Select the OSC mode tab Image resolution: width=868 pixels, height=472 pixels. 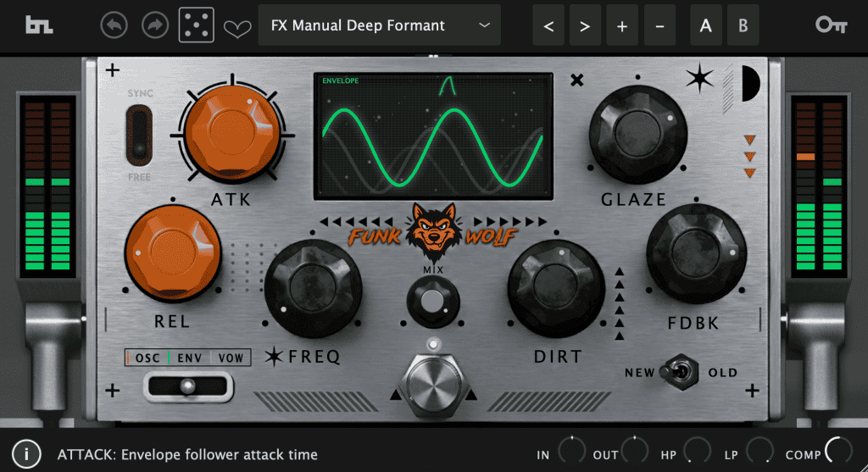147,358
